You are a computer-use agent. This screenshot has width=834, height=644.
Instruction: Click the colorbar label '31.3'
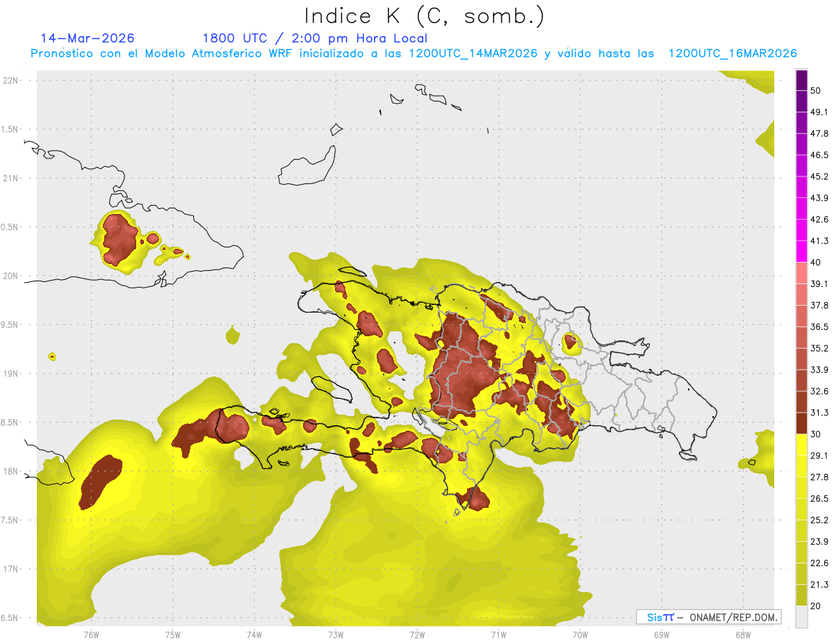(819, 413)
